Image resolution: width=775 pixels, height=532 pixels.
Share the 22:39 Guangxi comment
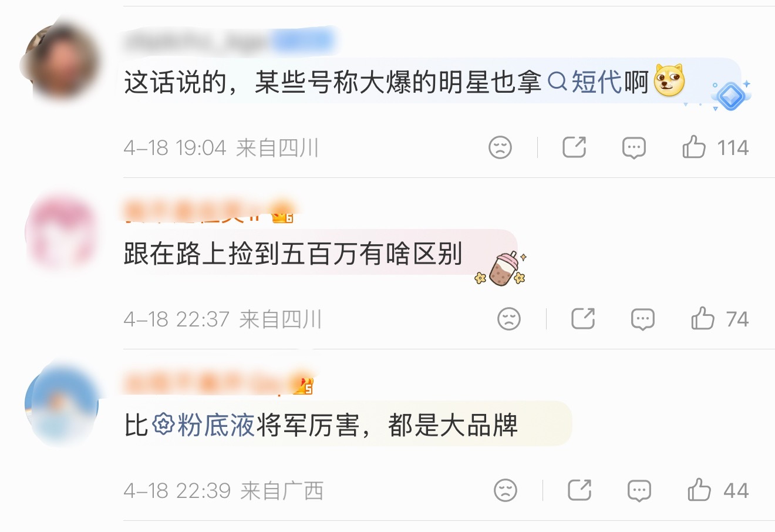click(579, 490)
